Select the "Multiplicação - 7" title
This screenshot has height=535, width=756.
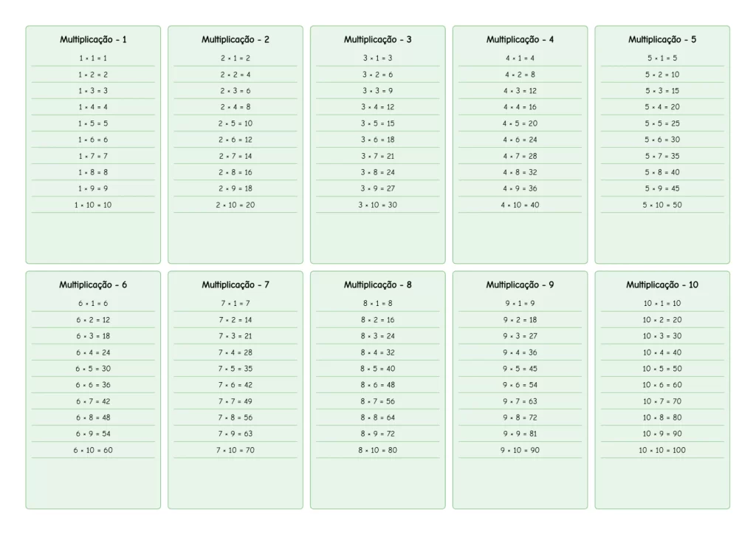[x=236, y=285]
